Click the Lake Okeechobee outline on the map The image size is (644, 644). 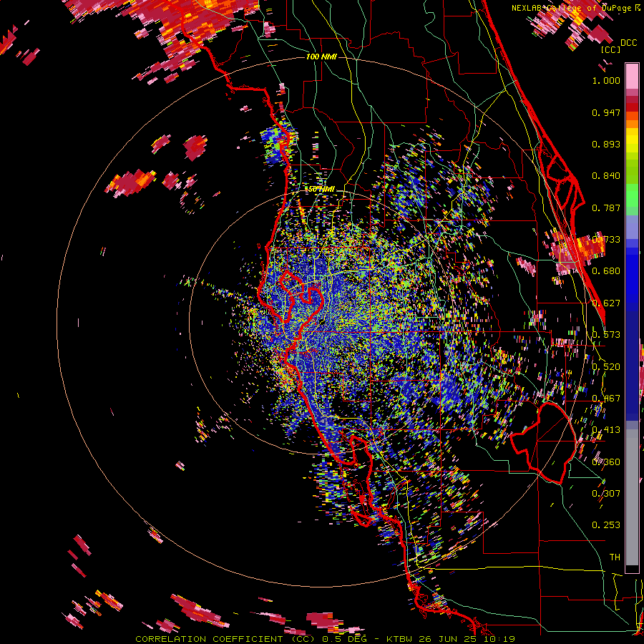click(x=543, y=443)
